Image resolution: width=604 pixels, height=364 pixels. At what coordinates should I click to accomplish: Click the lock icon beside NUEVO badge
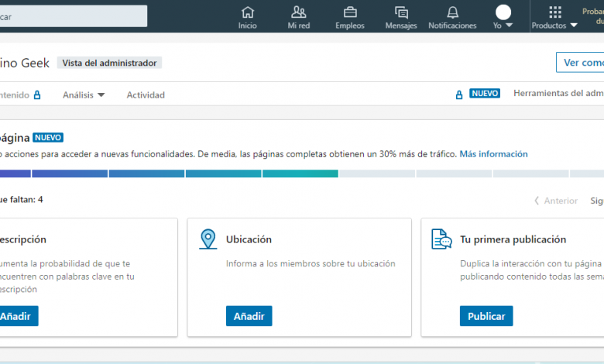coord(458,94)
